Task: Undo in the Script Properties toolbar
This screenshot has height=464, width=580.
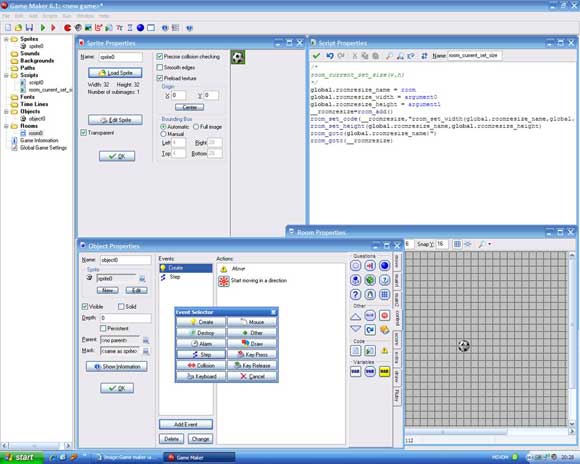Action: [330, 56]
